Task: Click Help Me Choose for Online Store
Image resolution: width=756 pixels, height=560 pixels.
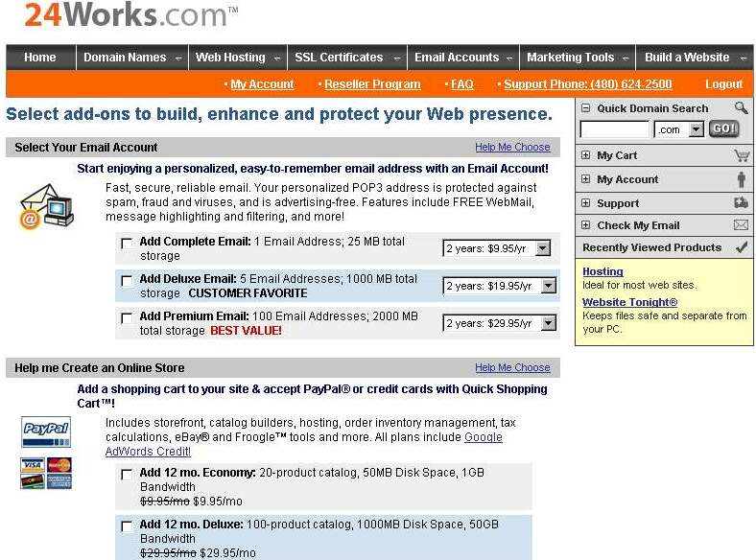Action: click(512, 367)
